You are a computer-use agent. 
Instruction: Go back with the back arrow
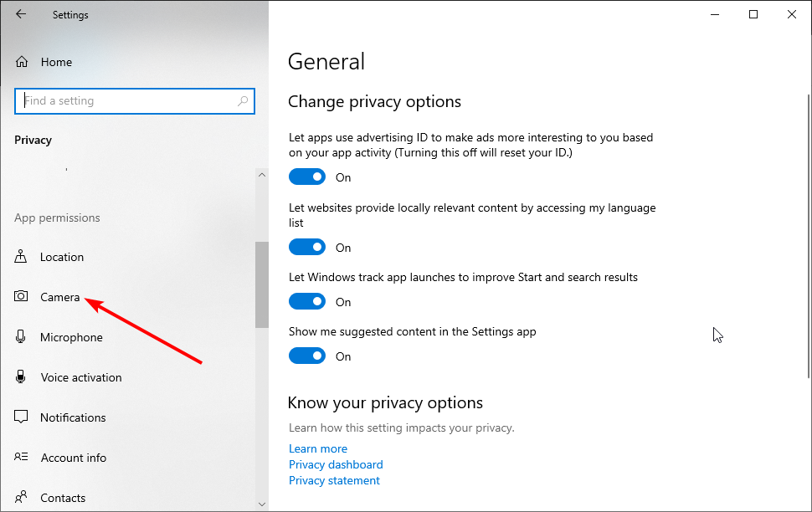click(x=21, y=14)
